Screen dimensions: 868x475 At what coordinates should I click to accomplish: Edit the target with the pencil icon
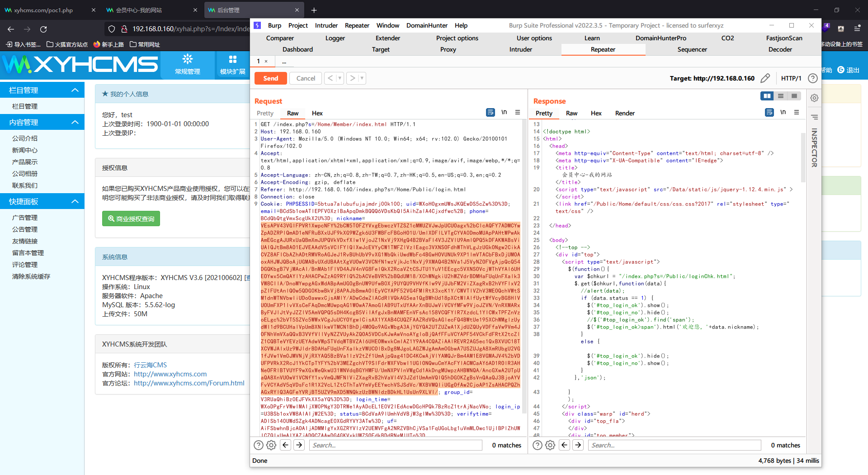[765, 78]
